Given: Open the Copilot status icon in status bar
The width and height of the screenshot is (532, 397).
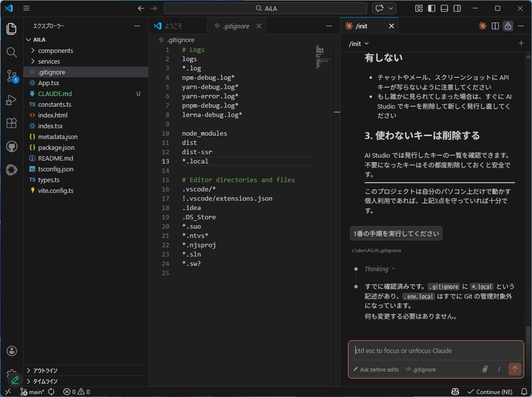Looking at the screenshot, I should click(455, 392).
